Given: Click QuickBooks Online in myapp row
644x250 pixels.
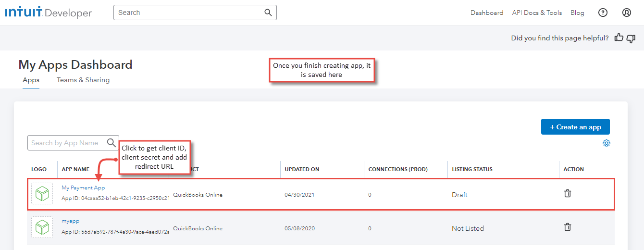Looking at the screenshot, I should click(x=198, y=228).
